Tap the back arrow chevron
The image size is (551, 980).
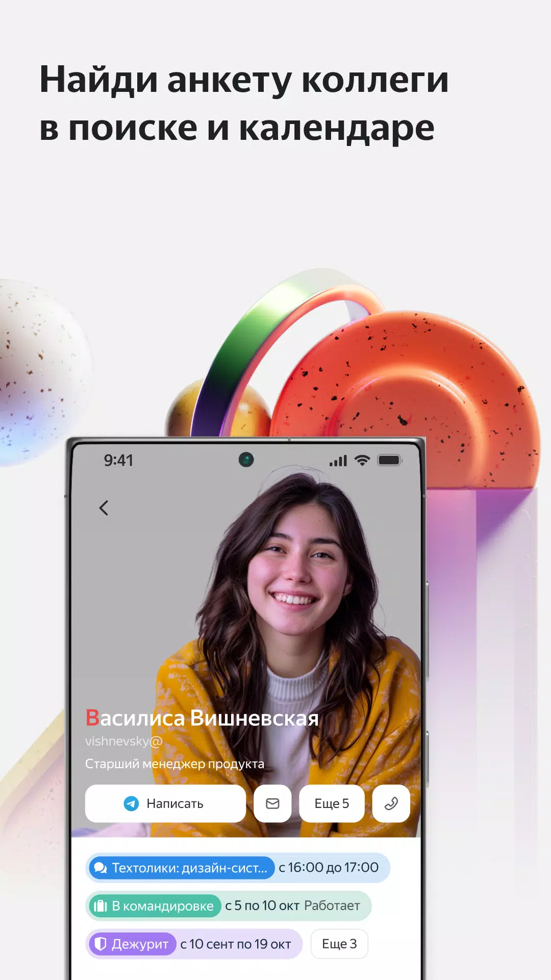[x=104, y=508]
